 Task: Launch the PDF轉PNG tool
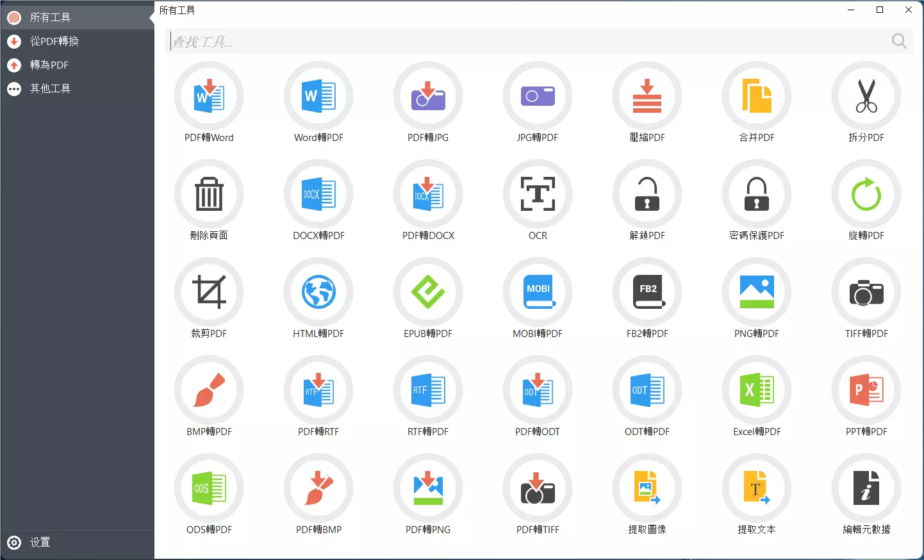428,488
